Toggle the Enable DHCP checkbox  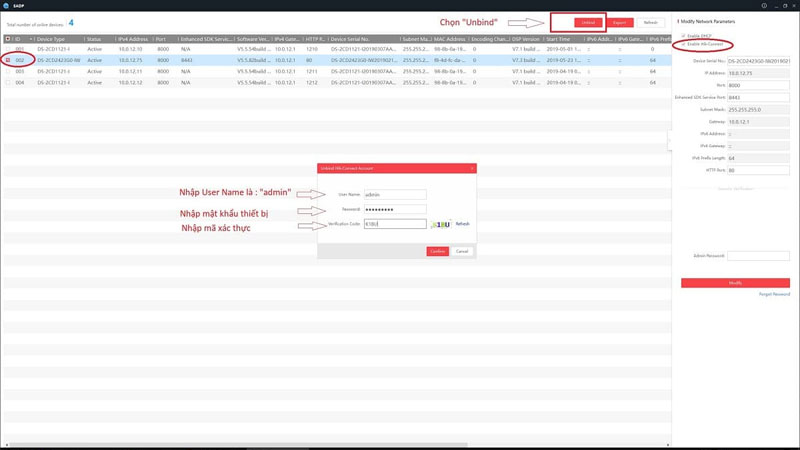[x=683, y=35]
